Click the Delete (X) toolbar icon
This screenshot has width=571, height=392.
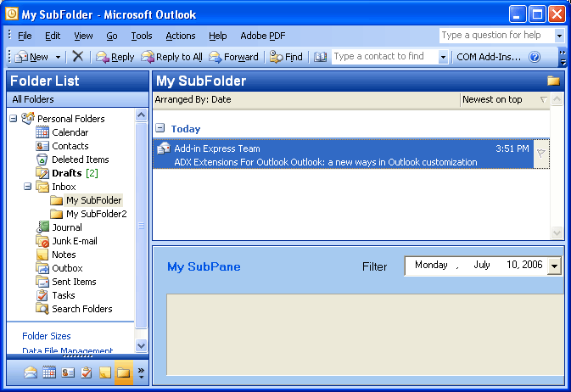click(78, 57)
